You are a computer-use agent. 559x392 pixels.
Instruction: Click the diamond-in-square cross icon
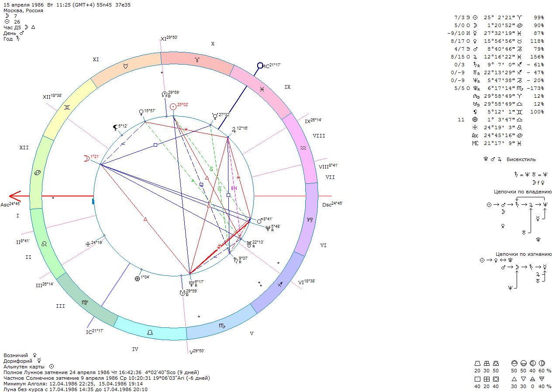496,379
